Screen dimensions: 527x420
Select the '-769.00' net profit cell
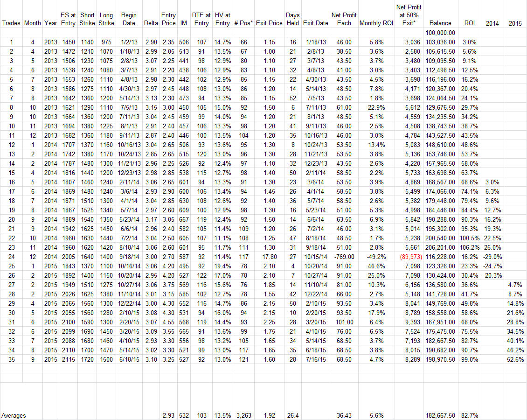pyautogui.click(x=344, y=257)
